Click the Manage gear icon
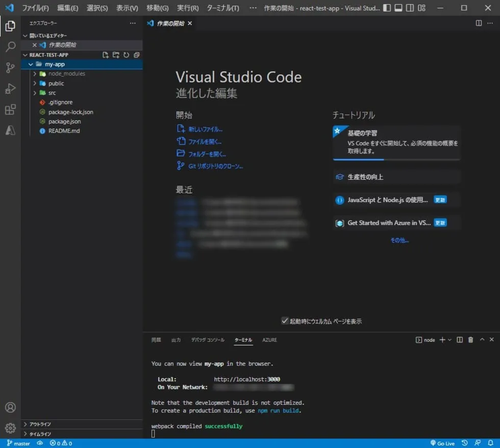Screen dimensions: 500x448 10,428
